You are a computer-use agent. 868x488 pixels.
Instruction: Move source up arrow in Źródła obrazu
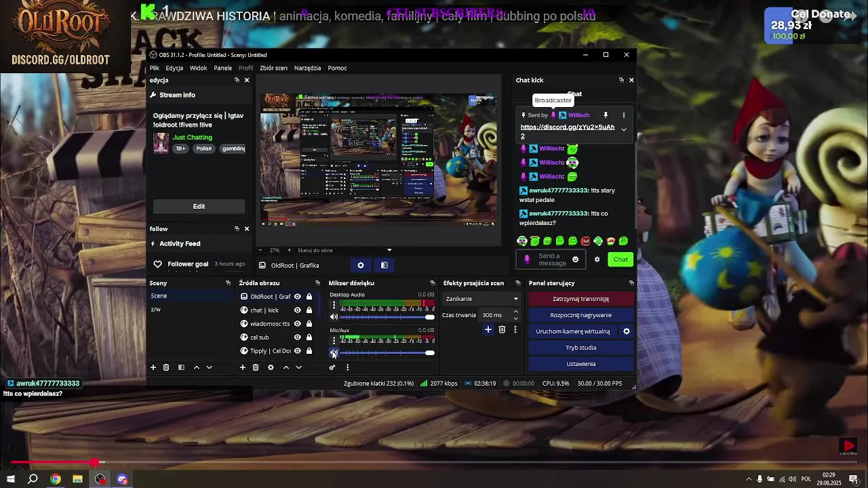(286, 367)
